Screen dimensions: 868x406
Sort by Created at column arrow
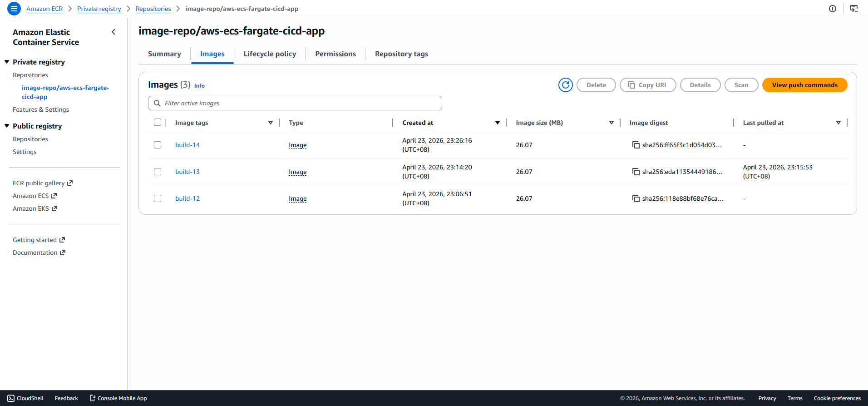498,123
